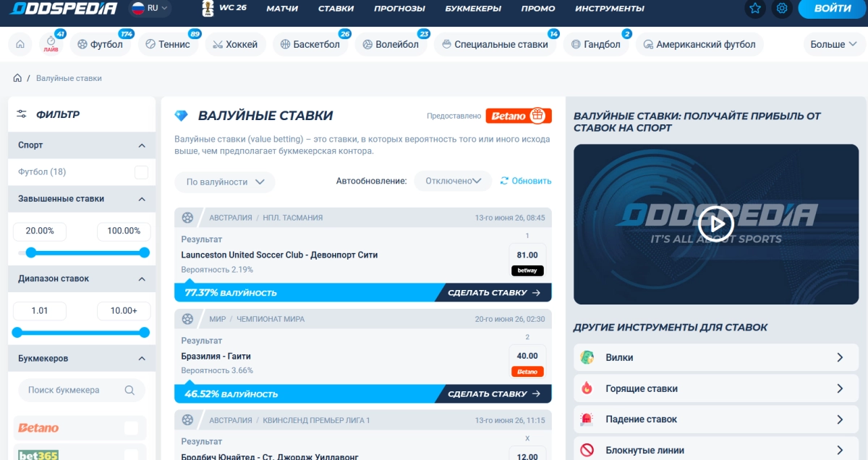The height and width of the screenshot is (460, 868).
Task: Click the 20.00% minimum value field
Action: [x=40, y=231]
